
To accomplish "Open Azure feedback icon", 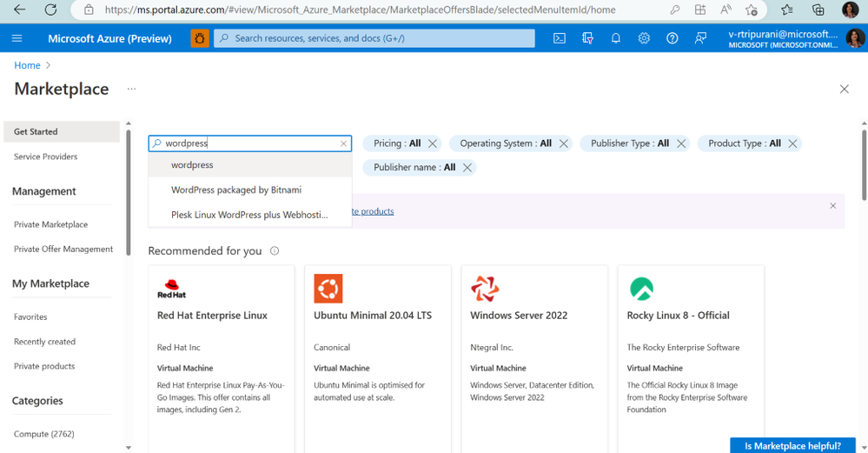I will click(700, 38).
